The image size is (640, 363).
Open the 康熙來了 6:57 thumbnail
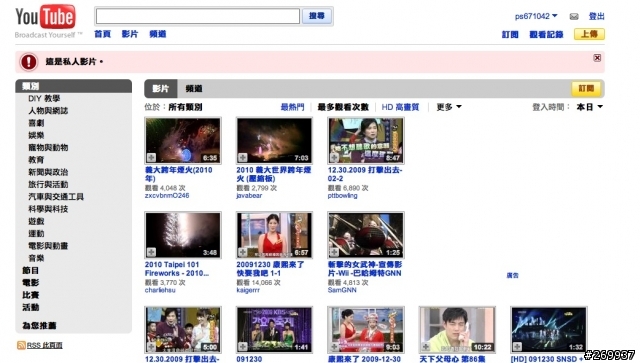tap(274, 235)
